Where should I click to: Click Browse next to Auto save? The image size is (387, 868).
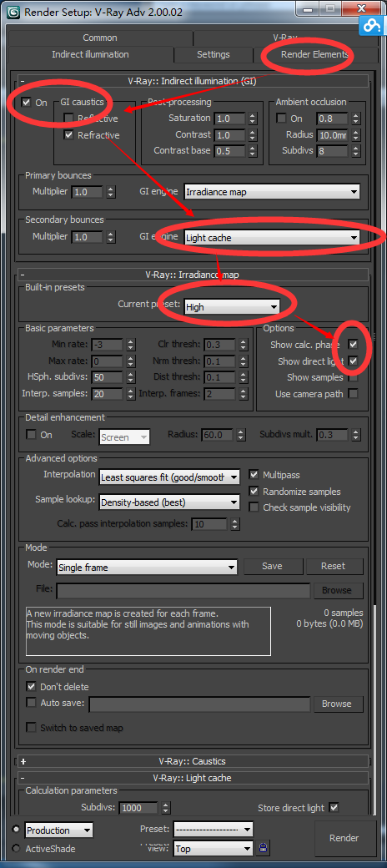coord(337,704)
